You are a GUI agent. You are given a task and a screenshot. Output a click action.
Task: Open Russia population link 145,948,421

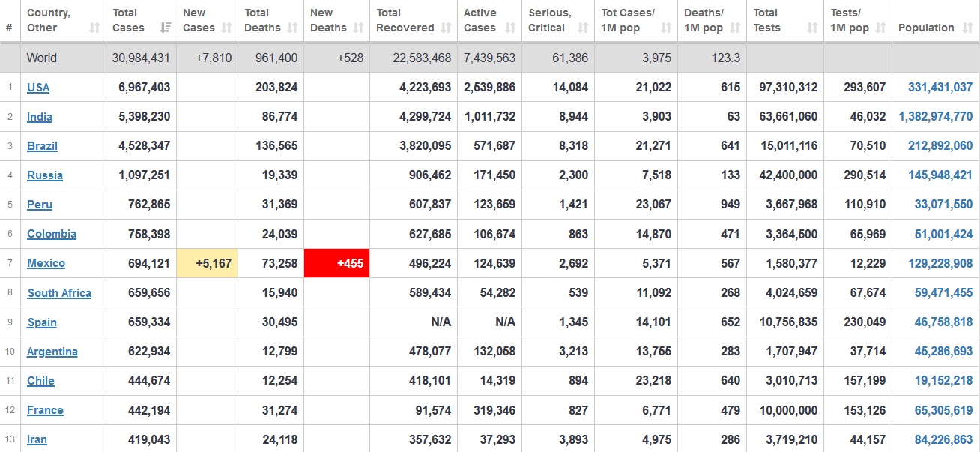pyautogui.click(x=940, y=175)
